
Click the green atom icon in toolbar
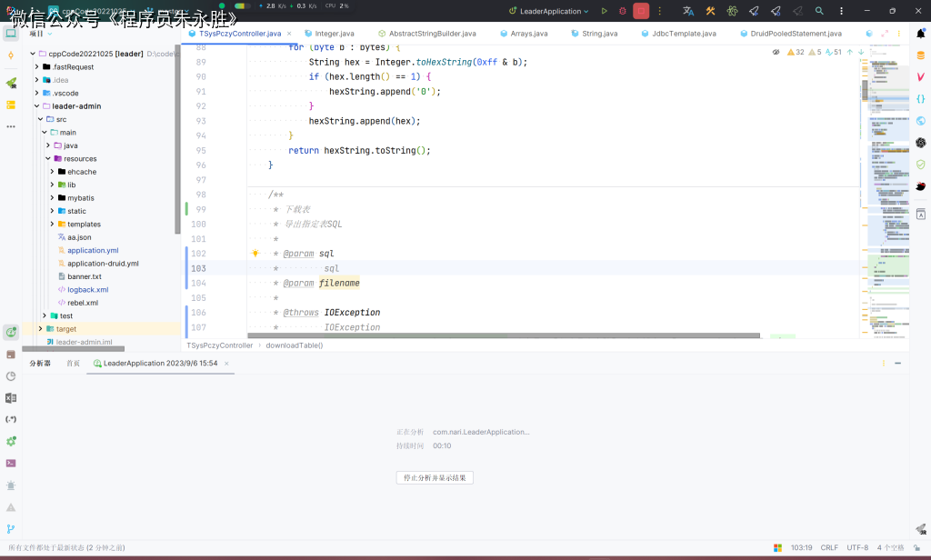pos(732,11)
